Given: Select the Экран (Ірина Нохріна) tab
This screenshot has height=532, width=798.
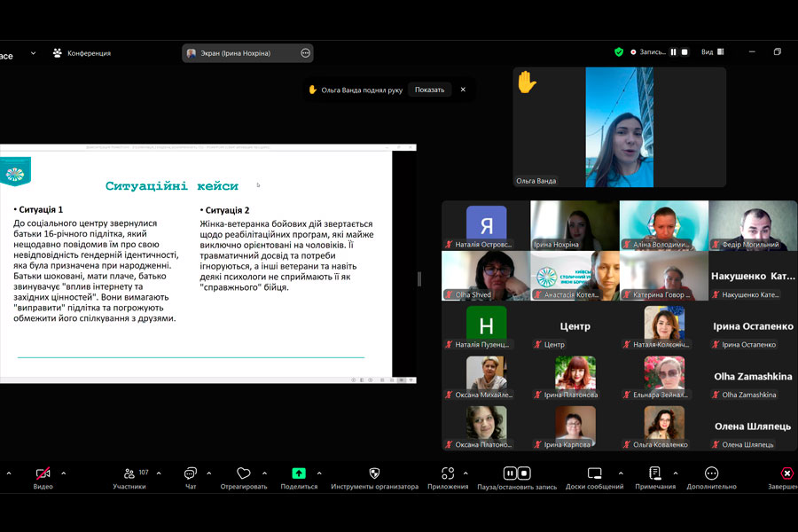Looking at the screenshot, I should [247, 53].
